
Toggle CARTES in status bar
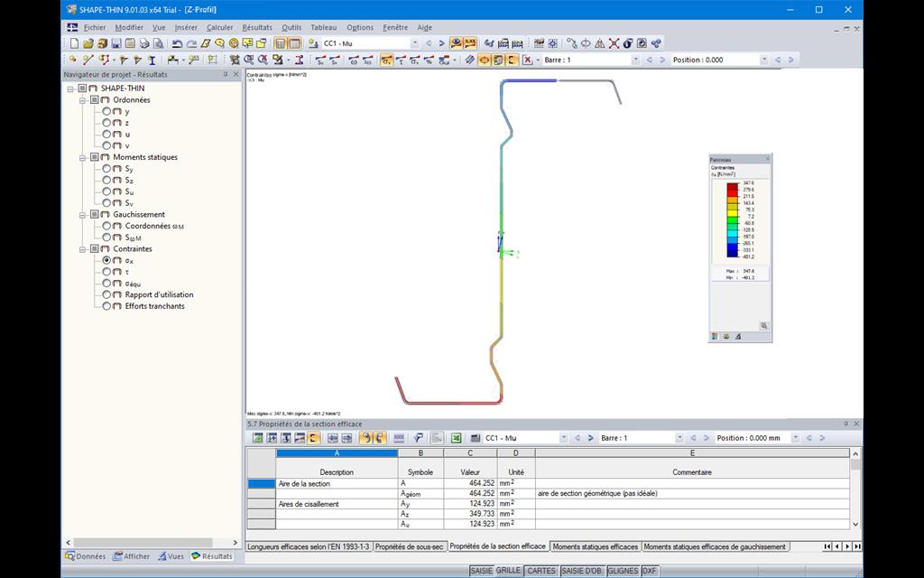click(541, 571)
